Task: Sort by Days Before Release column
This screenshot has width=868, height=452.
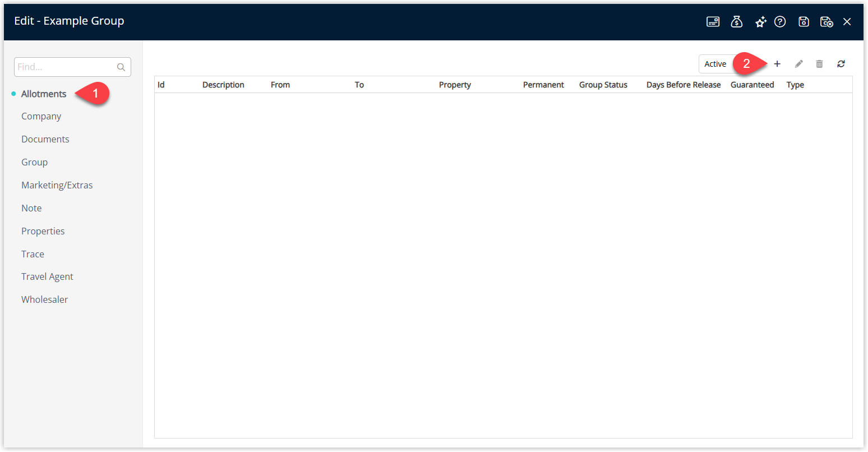Action: pos(684,85)
